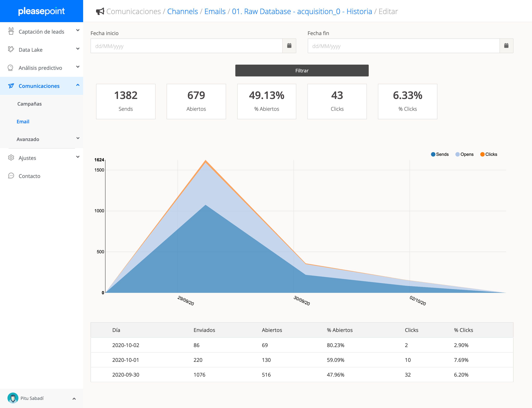
Task: Go to Channels breadcrumb link
Action: [182, 11]
